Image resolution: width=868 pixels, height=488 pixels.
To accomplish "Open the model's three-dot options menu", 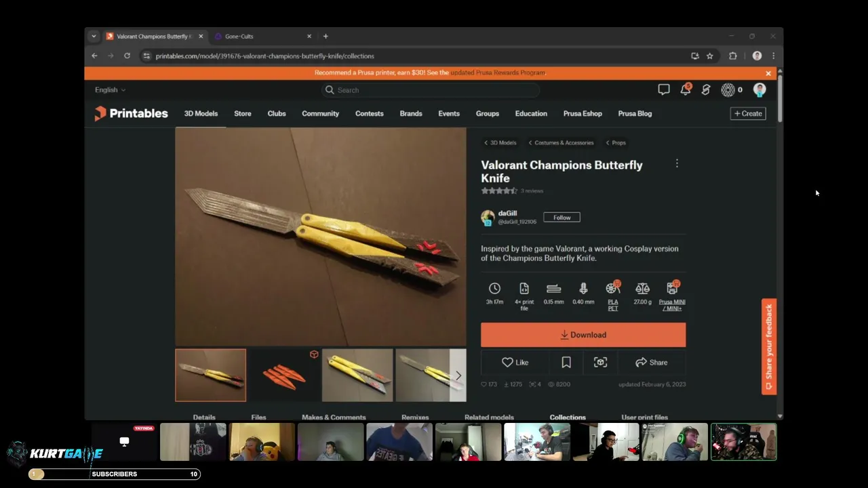I will pyautogui.click(x=677, y=163).
